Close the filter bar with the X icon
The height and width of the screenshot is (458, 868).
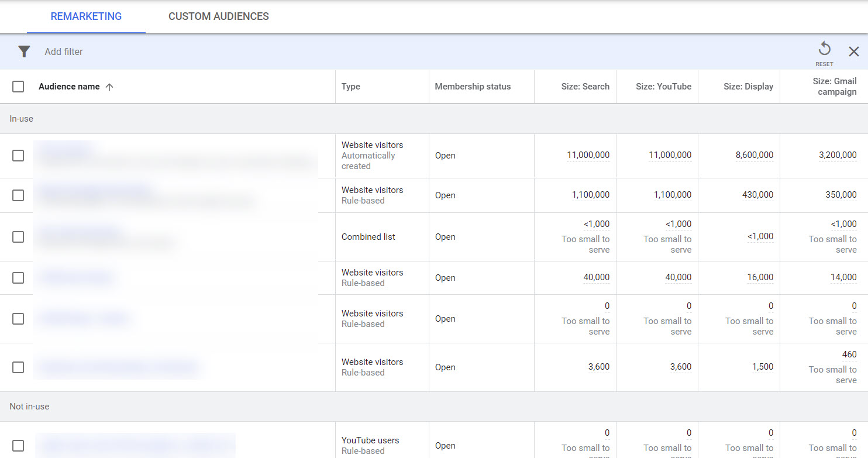pyautogui.click(x=854, y=51)
